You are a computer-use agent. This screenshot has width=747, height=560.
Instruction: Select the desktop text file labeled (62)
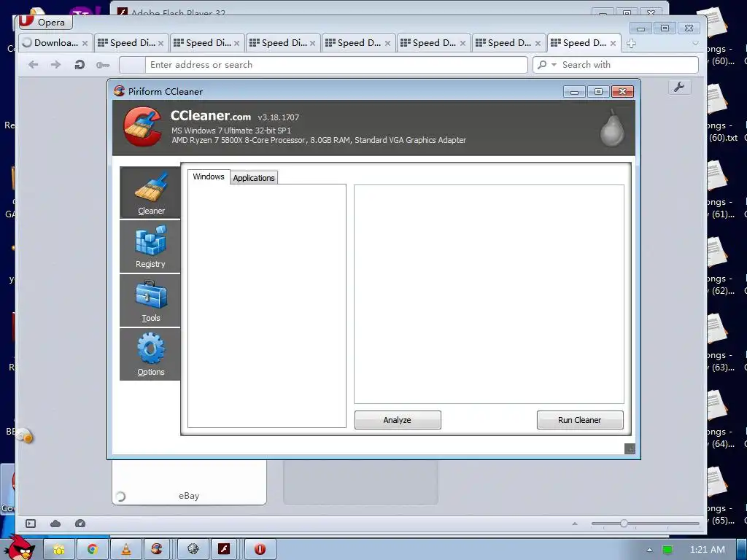(721, 266)
